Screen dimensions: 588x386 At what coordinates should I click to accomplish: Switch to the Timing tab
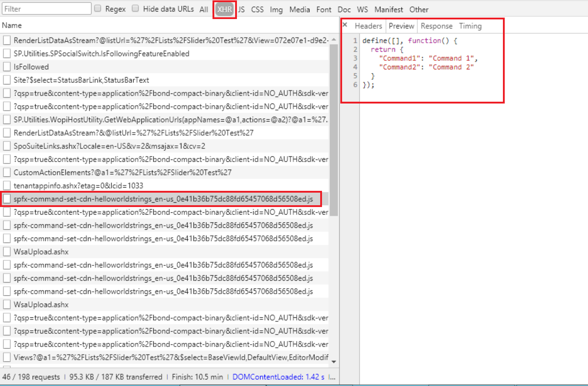point(470,26)
